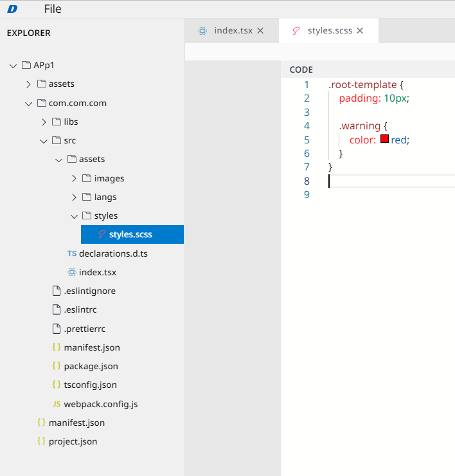This screenshot has height=476, width=455.
Task: Click the Sass icon on styles.scss tab
Action: [x=296, y=31]
